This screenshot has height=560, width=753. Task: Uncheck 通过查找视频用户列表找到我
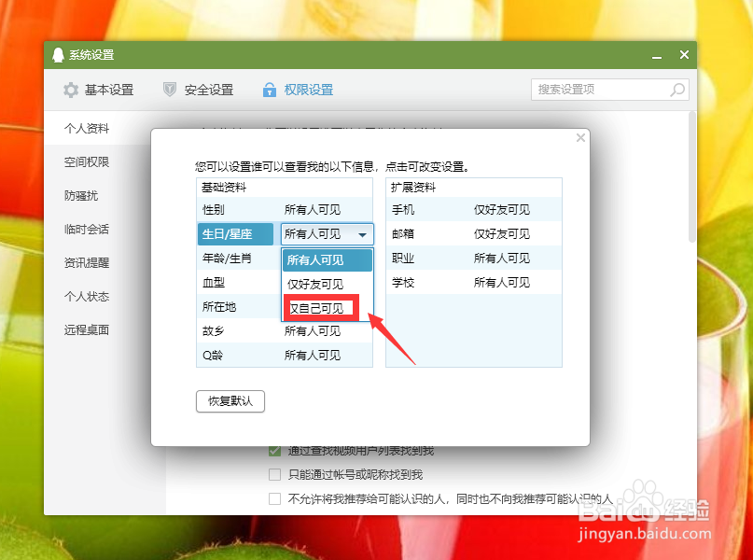(274, 450)
